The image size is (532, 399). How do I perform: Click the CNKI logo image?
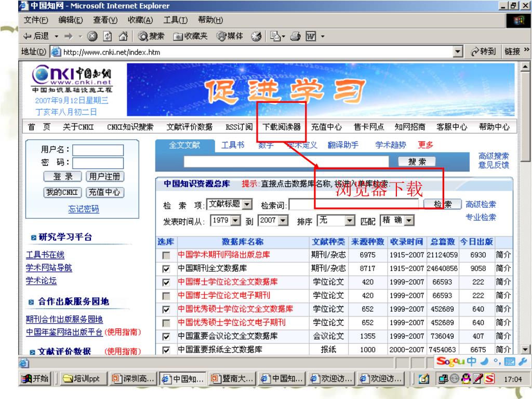pos(72,79)
